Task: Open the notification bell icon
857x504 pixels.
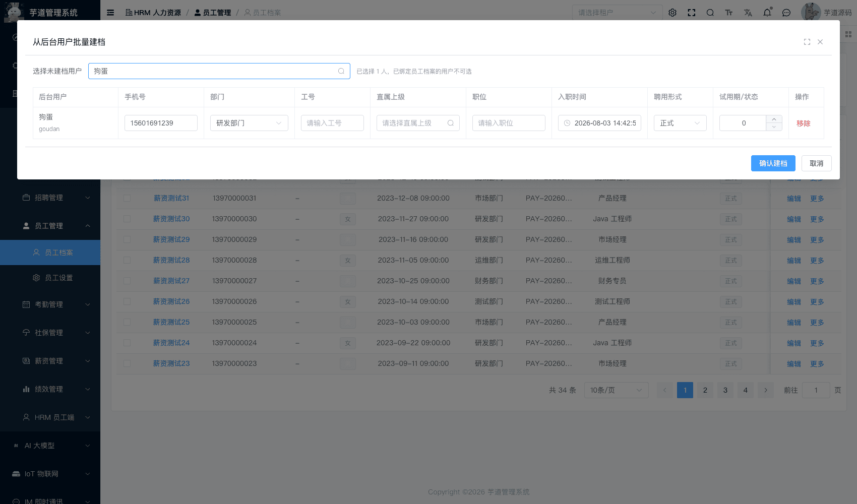Action: 767,13
